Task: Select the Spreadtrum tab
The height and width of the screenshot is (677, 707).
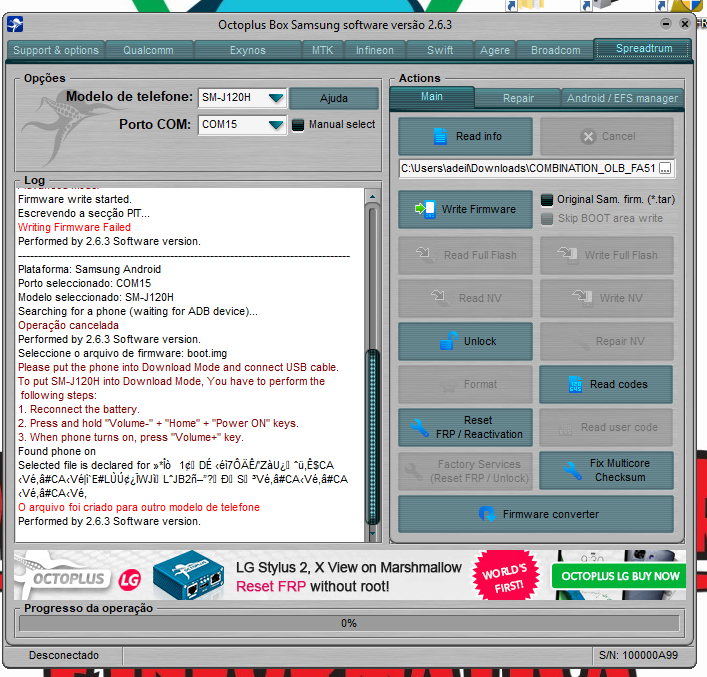Action: (643, 49)
